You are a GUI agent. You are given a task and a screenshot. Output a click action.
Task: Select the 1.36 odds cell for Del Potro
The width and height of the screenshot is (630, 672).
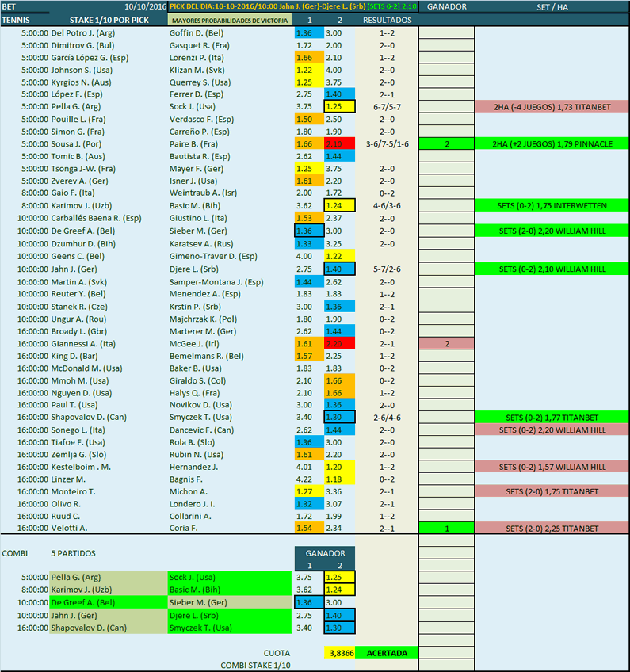[309, 33]
